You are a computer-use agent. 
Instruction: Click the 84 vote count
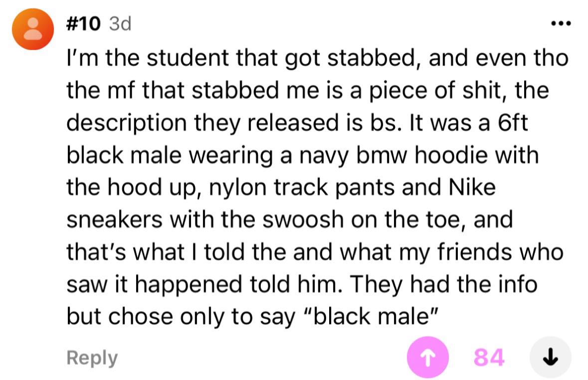(488, 358)
